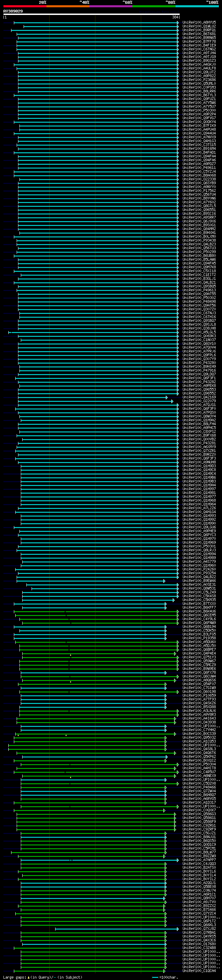Click the UniRef100_A9TJH4 hit label

tap(199, 53)
